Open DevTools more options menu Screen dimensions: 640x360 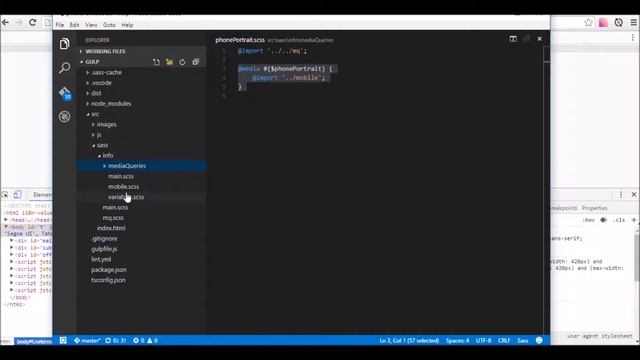coord(621,195)
